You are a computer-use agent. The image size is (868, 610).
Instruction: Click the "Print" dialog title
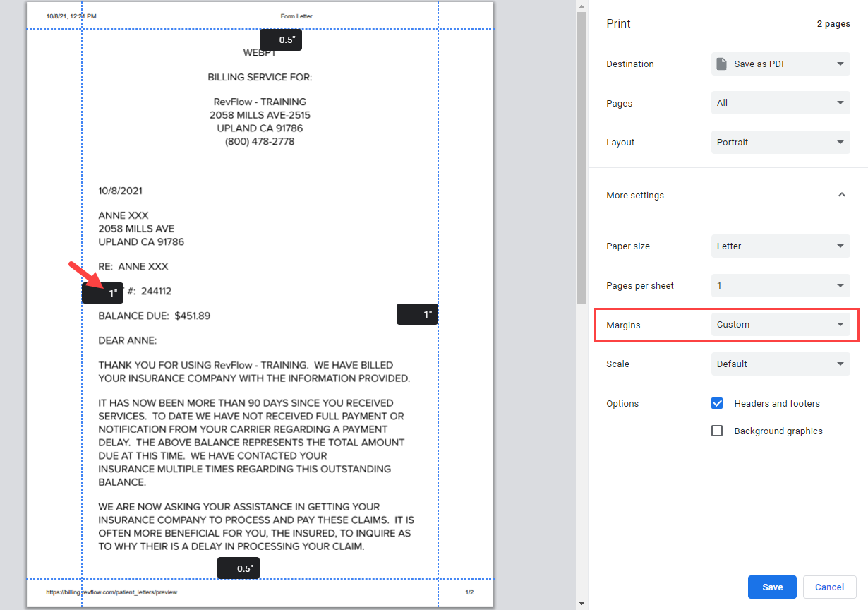click(x=619, y=23)
